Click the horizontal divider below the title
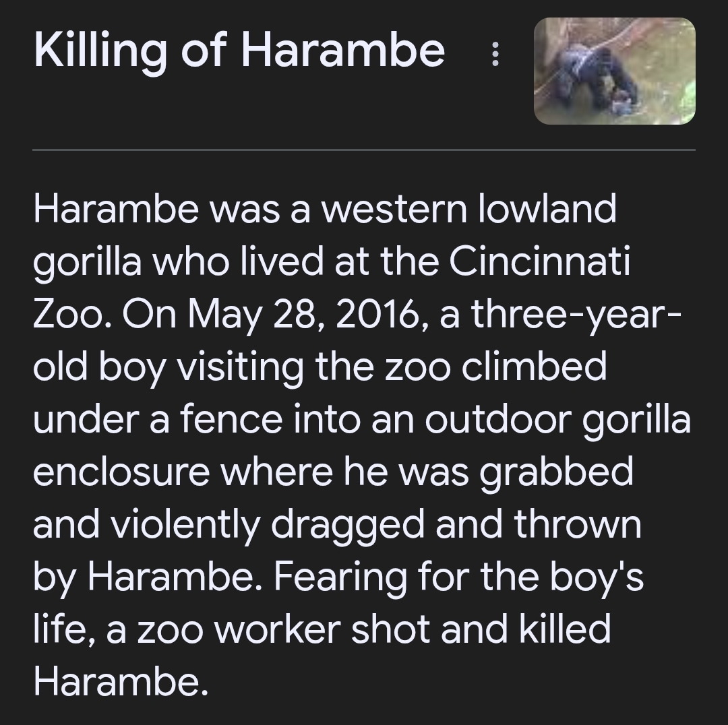The width and height of the screenshot is (728, 725). [x=364, y=149]
